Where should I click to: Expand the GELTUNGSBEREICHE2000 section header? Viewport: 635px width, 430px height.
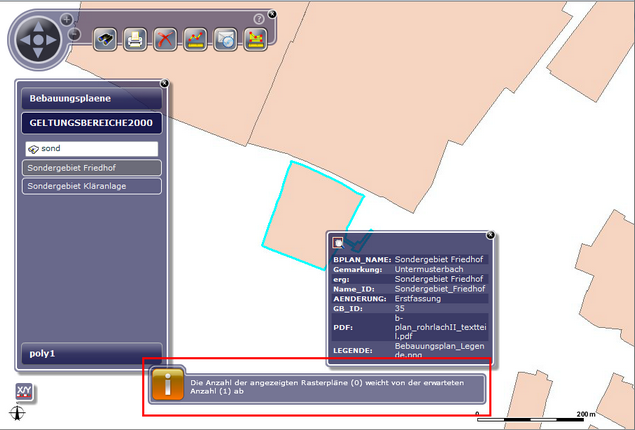(92, 123)
